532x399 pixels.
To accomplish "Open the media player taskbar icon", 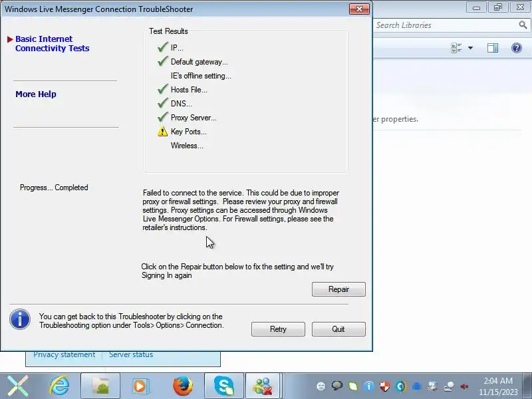I will [140, 386].
